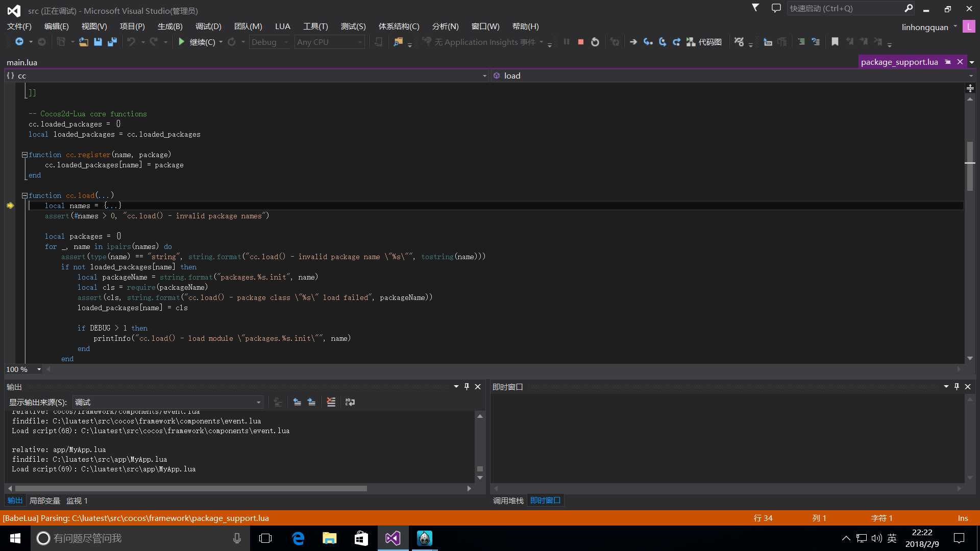Click the Uncomment selected lines icon
Viewport: 980px width, 551px height.
[x=816, y=42]
